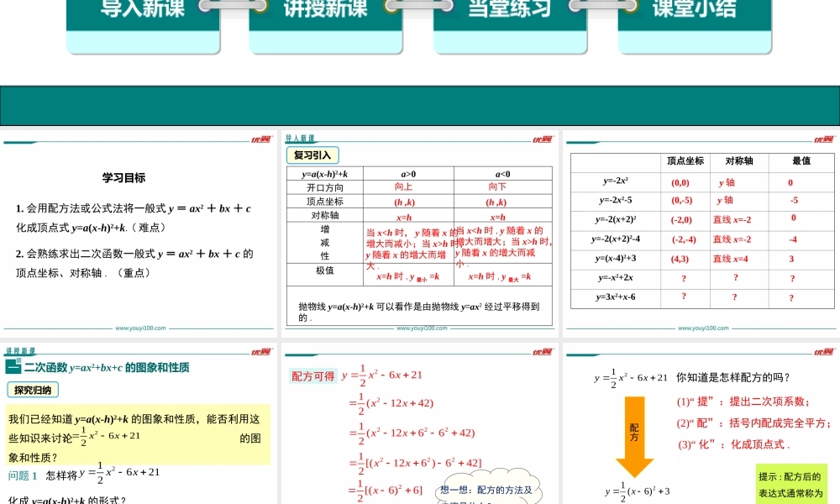Open www.youyi100.com link under 学习目标 slide
This screenshot has height=504, width=840.
pyautogui.click(x=140, y=329)
